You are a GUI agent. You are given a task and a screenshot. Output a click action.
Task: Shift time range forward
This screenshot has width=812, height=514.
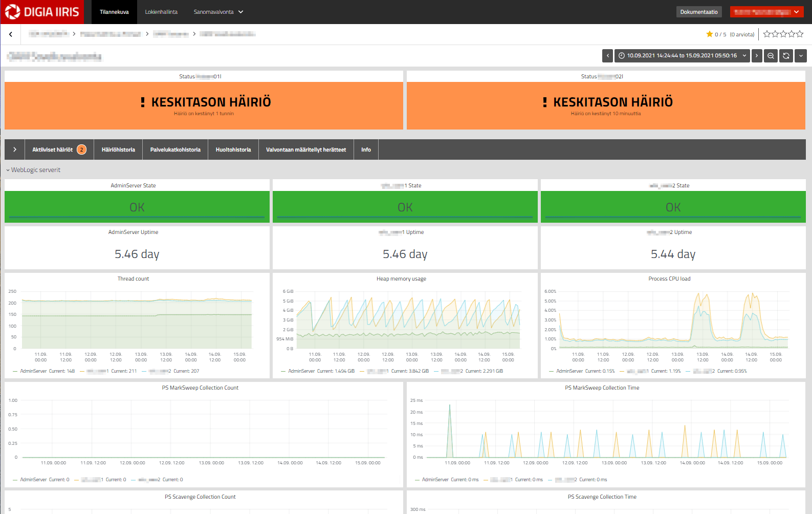tap(757, 56)
